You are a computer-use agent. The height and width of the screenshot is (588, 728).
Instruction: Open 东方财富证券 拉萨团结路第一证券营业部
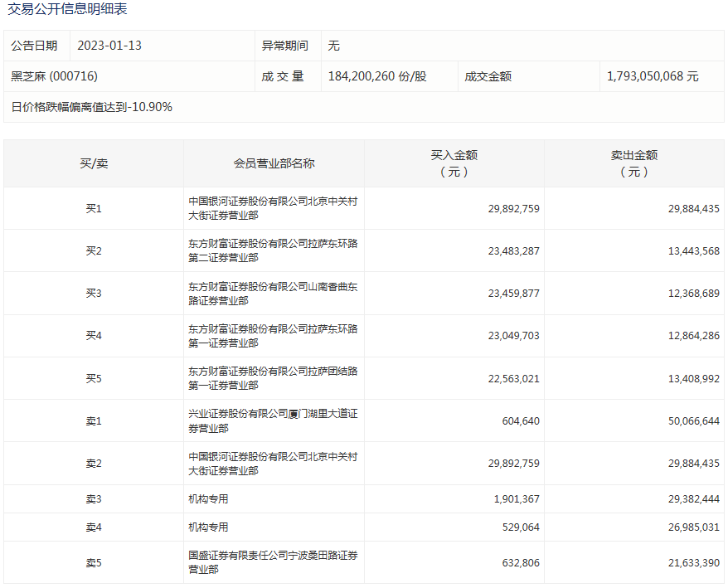point(273,378)
